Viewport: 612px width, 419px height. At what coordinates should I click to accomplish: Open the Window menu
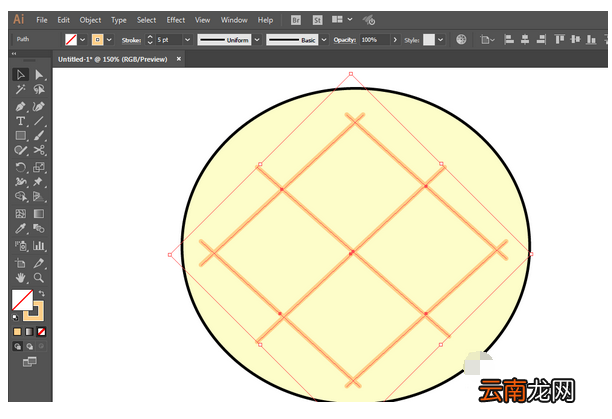(x=234, y=20)
